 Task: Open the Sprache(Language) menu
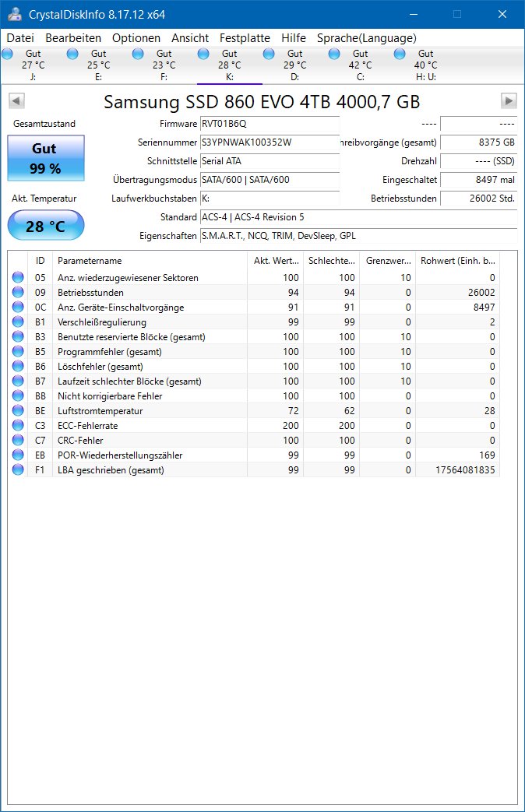[x=367, y=38]
